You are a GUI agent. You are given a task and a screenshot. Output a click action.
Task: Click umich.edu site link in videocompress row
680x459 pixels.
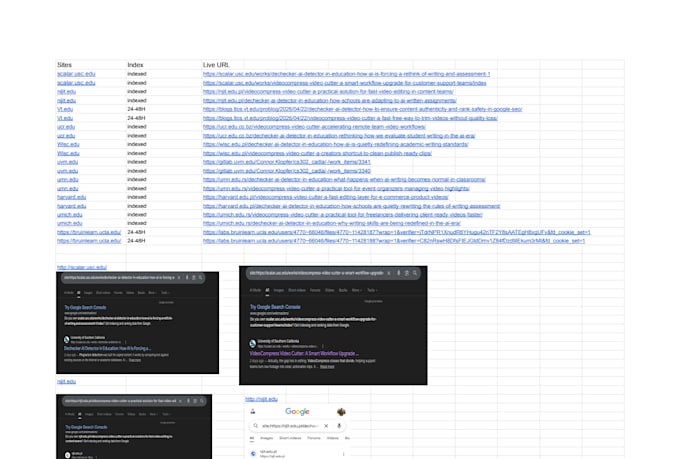pos(69,215)
